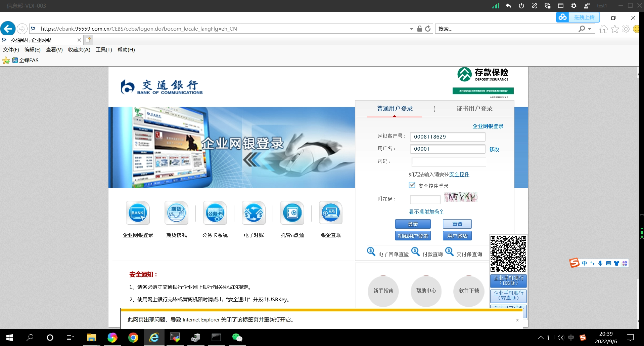Click the add-to-favorites-bar star icon
The image size is (644, 346).
pyautogui.click(x=6, y=61)
